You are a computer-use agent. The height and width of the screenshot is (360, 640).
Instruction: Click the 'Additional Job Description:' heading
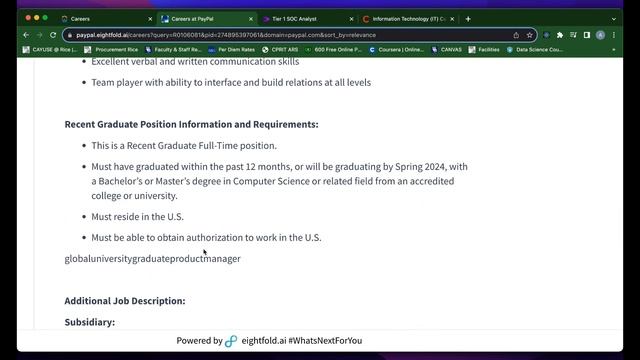(125, 301)
